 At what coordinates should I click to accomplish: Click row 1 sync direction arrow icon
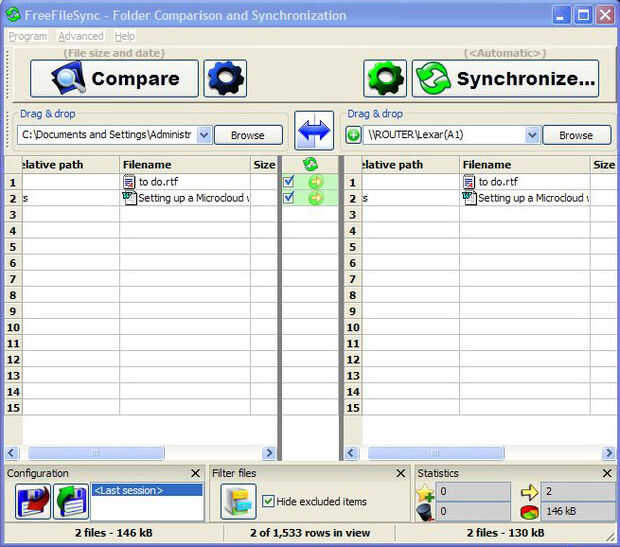316,182
